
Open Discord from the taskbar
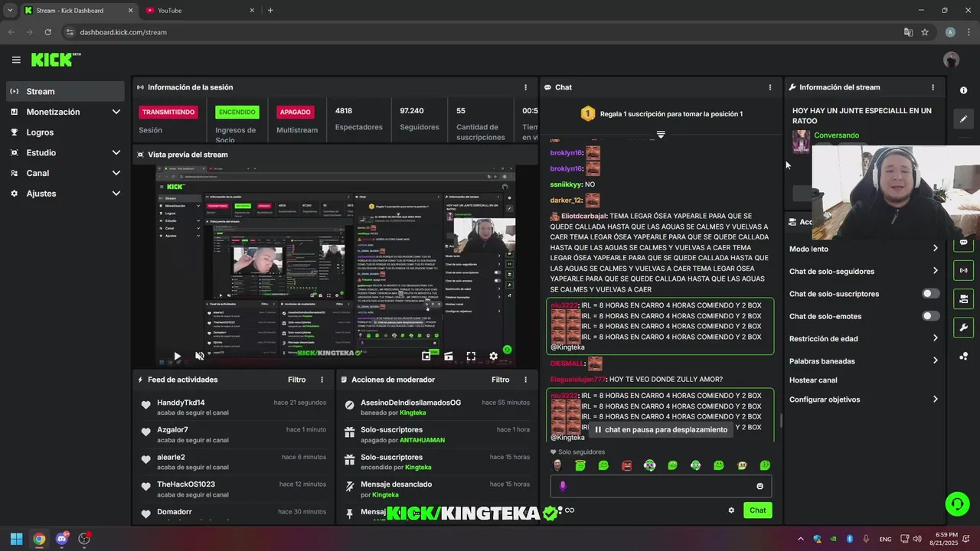[62, 539]
